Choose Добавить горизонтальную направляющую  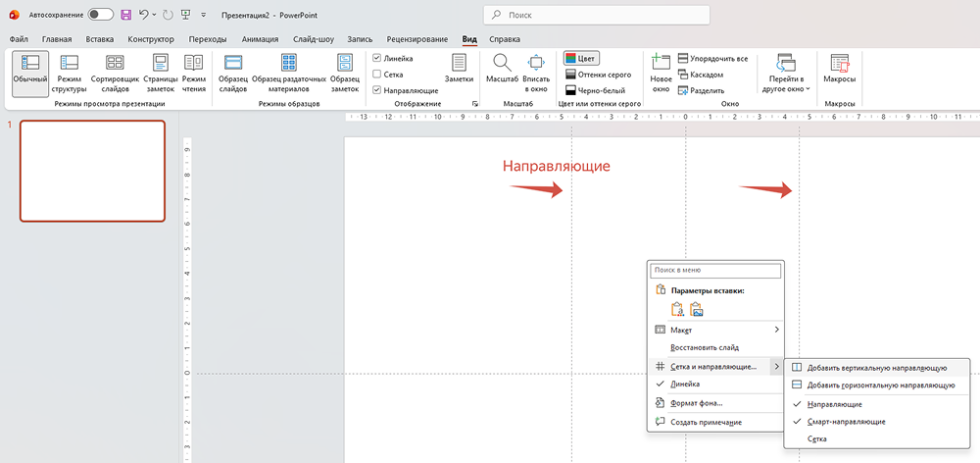876,385
